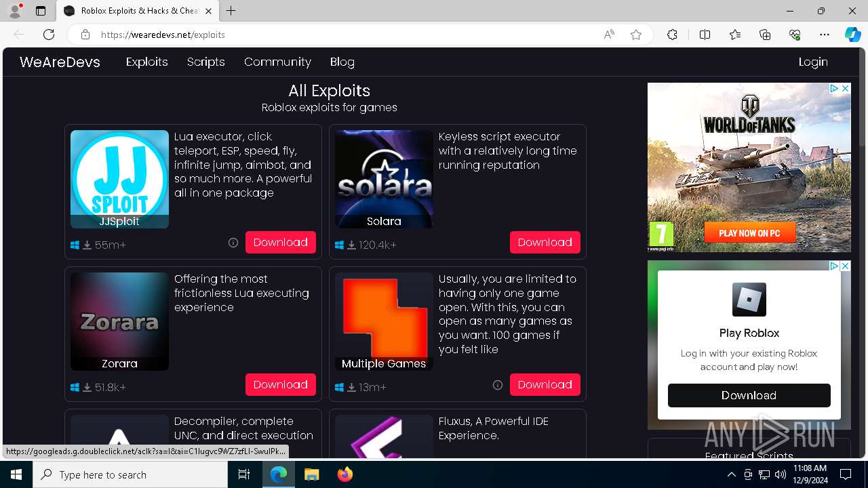
Task: Open the Copilot sidebar icon
Action: coord(852,35)
